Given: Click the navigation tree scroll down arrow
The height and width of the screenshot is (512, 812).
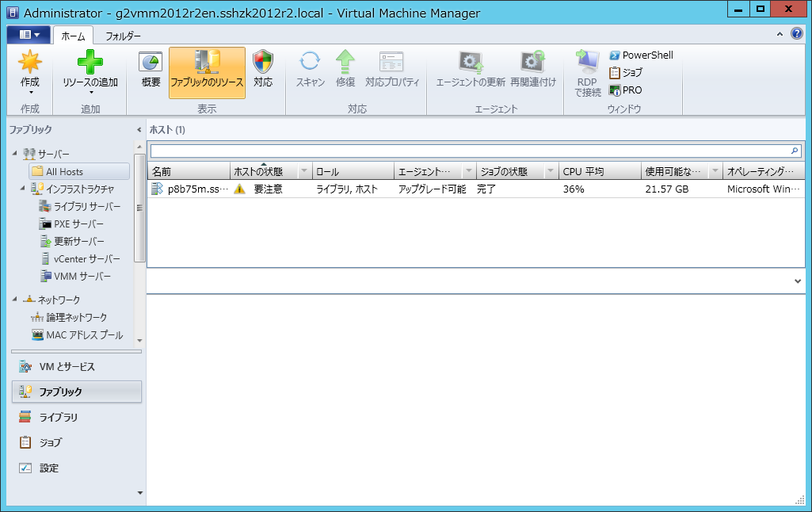Looking at the screenshot, I should click(x=139, y=341).
